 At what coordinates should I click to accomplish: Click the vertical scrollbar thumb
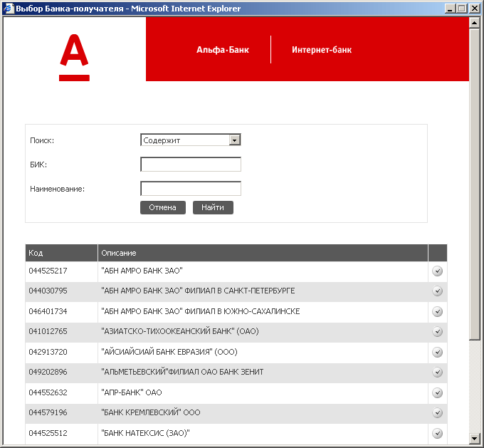coord(474,184)
